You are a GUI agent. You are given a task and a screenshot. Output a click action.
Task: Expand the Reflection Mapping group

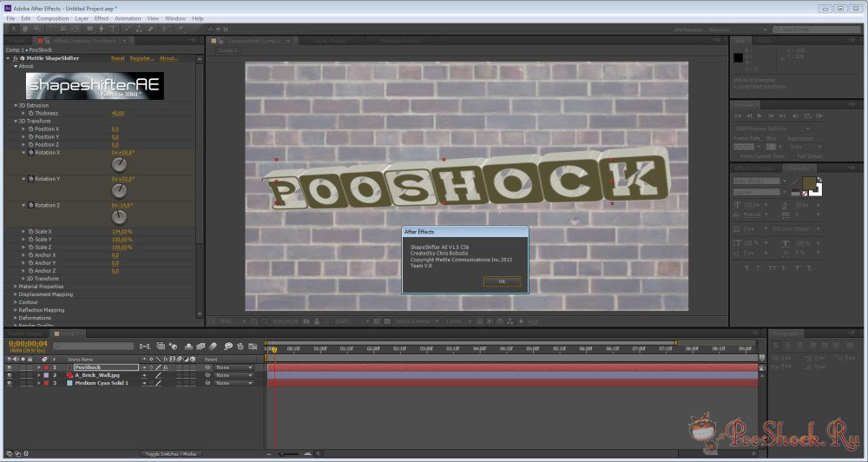[16, 310]
